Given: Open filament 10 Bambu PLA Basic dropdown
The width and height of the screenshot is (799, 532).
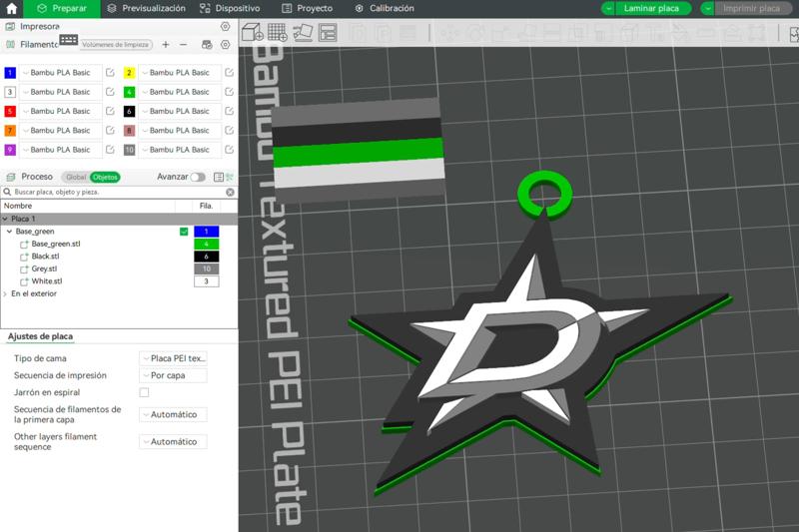Looking at the screenshot, I should [180, 150].
